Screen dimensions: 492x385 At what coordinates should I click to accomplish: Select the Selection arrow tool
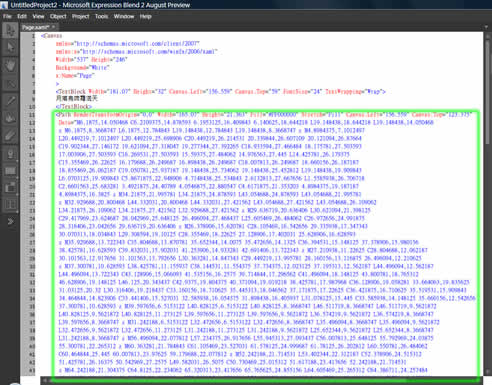pos(10,31)
